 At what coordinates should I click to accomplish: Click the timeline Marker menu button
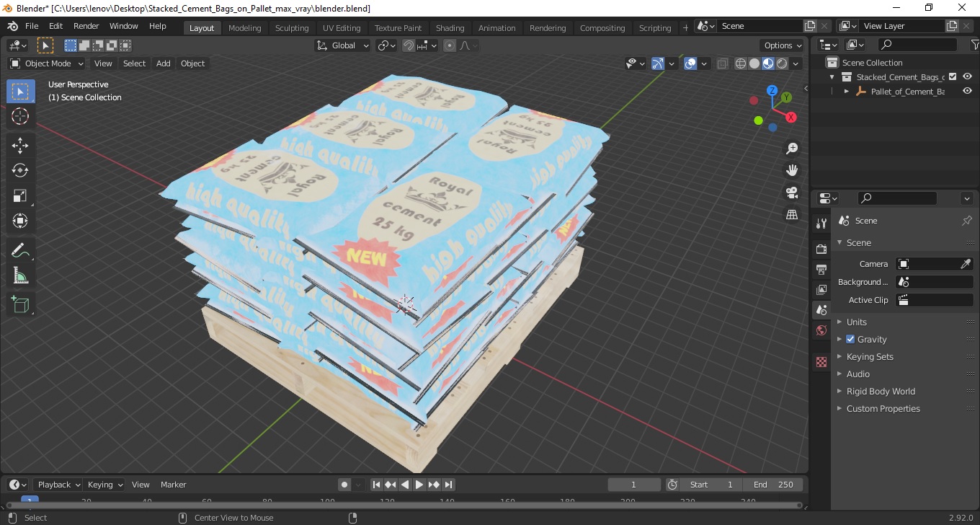(x=173, y=485)
